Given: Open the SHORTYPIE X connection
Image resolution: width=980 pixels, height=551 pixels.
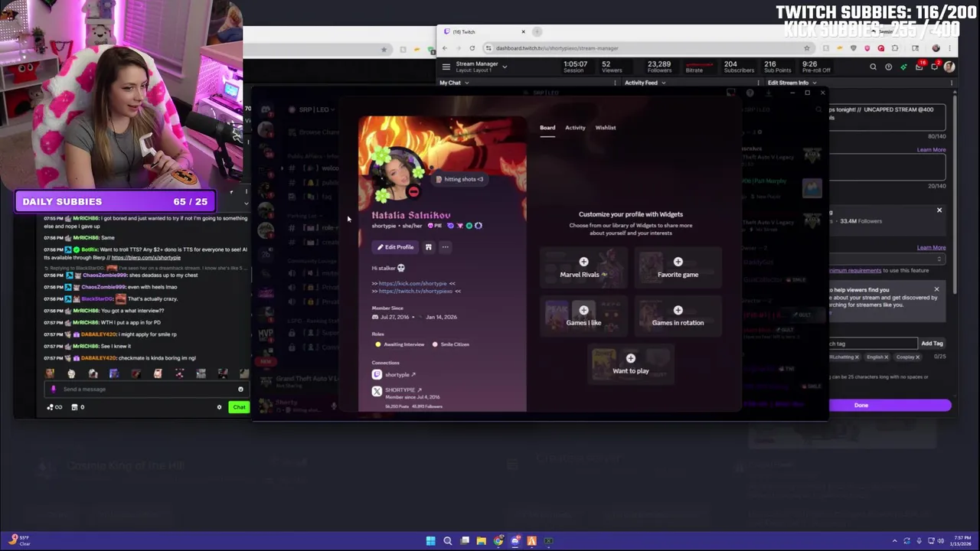Looking at the screenshot, I should tap(403, 390).
